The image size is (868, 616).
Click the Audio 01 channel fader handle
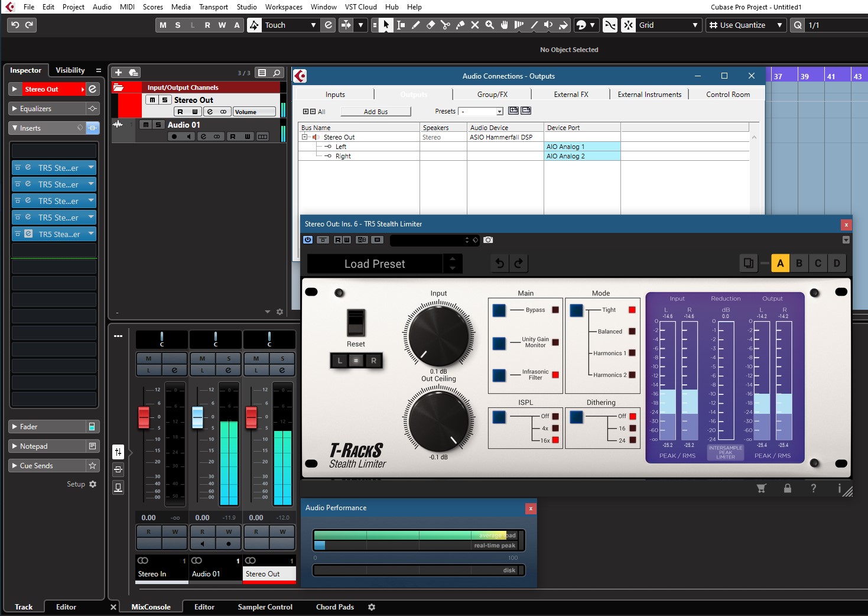197,417
